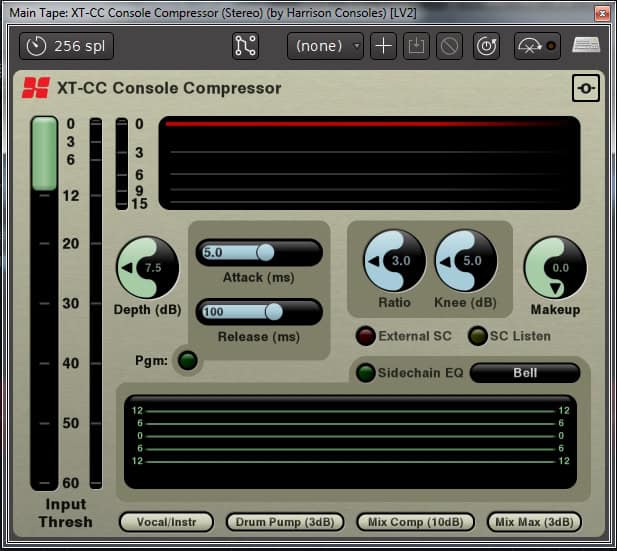This screenshot has width=617, height=551.
Task: Toggle the Pgm indicator light
Action: 186,359
